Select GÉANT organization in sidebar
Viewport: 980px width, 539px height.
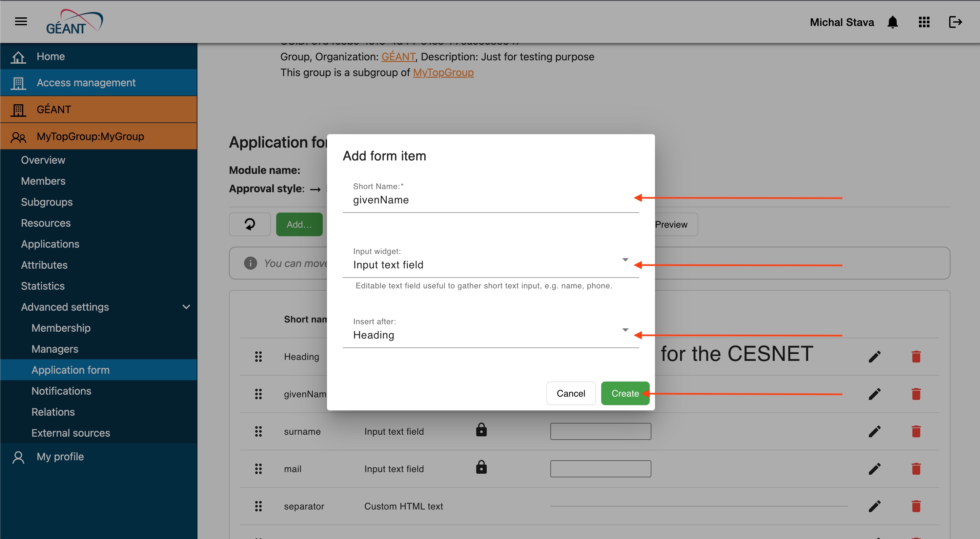click(98, 109)
